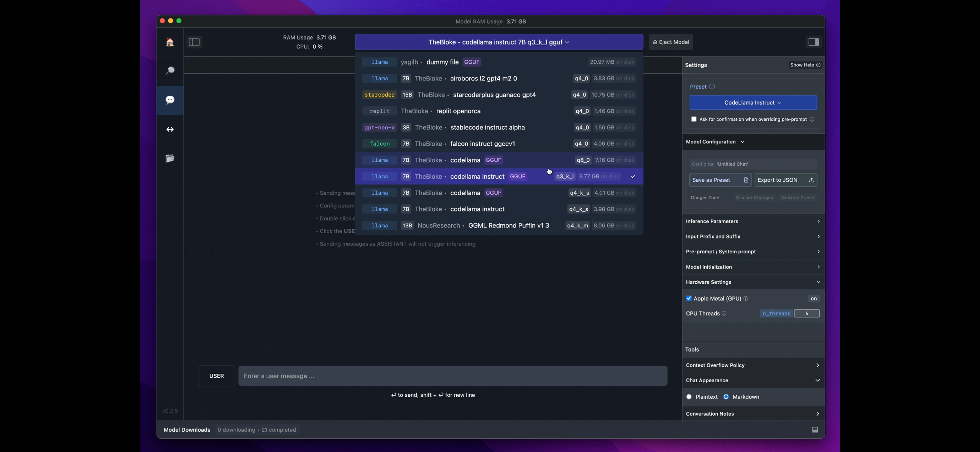Open the model Search sidebar icon

point(170,71)
